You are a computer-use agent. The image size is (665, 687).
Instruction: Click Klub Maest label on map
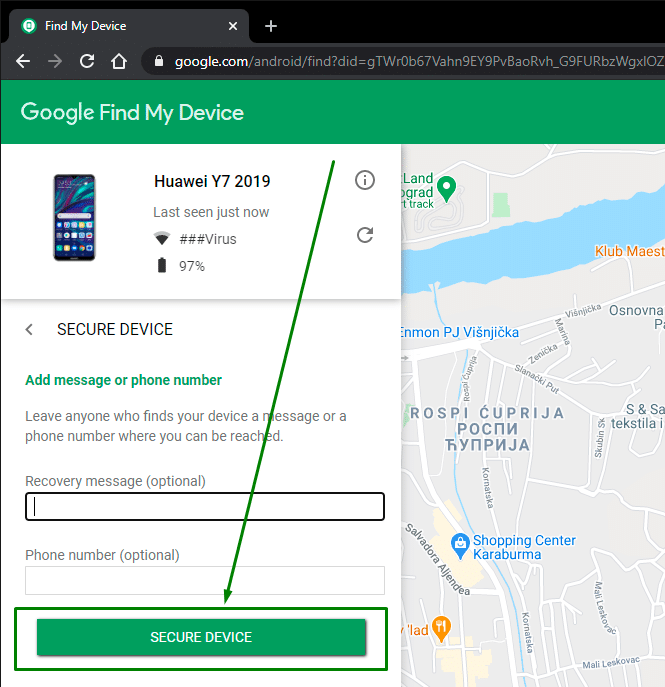coord(630,251)
